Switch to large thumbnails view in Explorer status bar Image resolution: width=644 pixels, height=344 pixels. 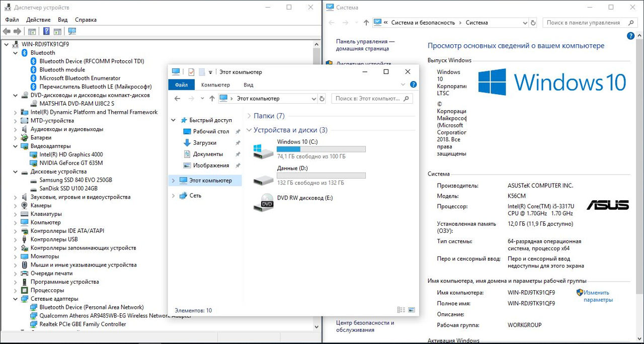tap(412, 310)
